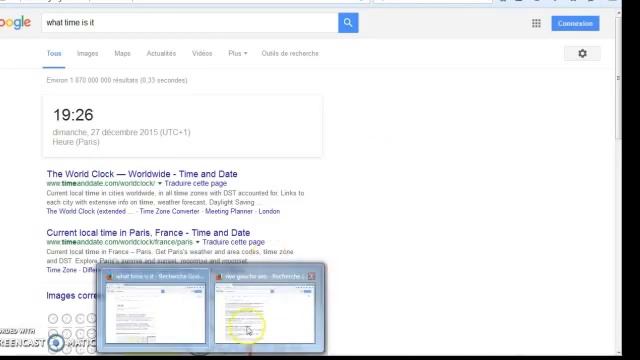Open 'The World Clock (extended' sitelink
This screenshot has width=640, height=360.
click(x=86, y=211)
